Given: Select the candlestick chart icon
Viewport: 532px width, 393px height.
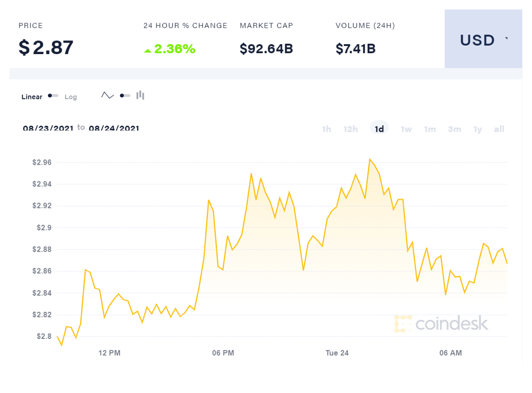Looking at the screenshot, I should [140, 95].
